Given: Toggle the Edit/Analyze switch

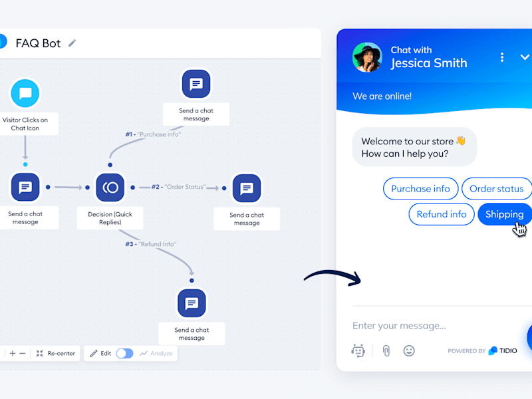Looking at the screenshot, I should (124, 353).
